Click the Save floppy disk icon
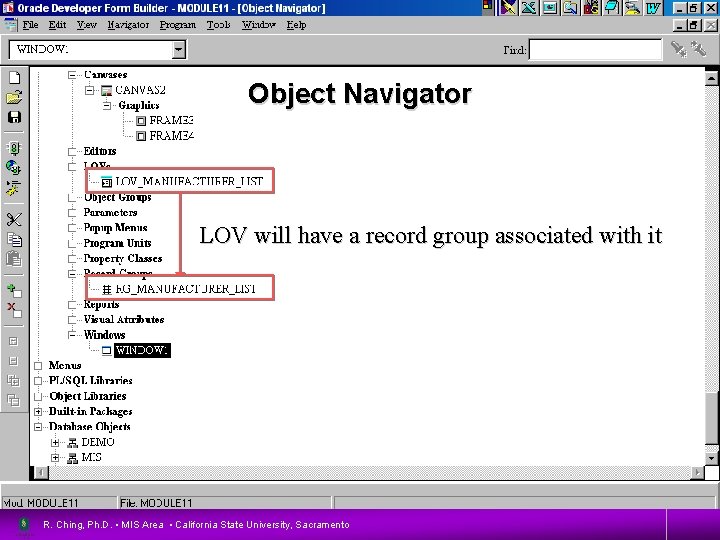The image size is (720, 540). coord(14,117)
